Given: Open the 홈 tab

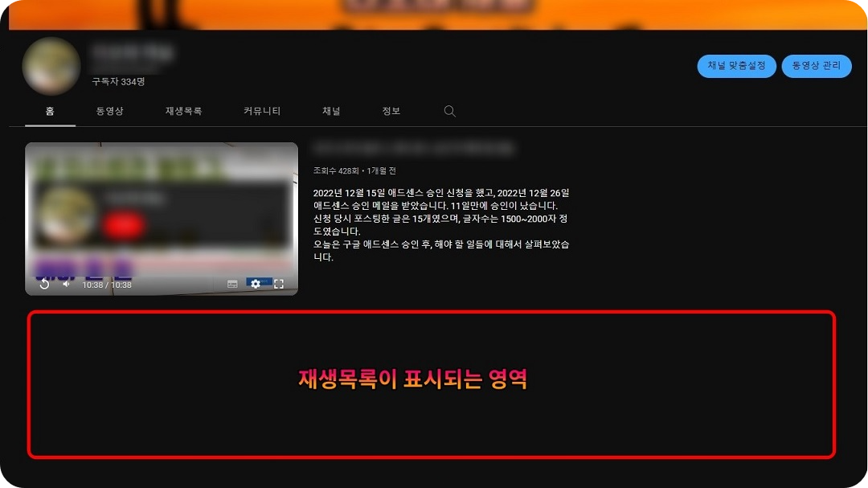Looking at the screenshot, I should coord(50,111).
